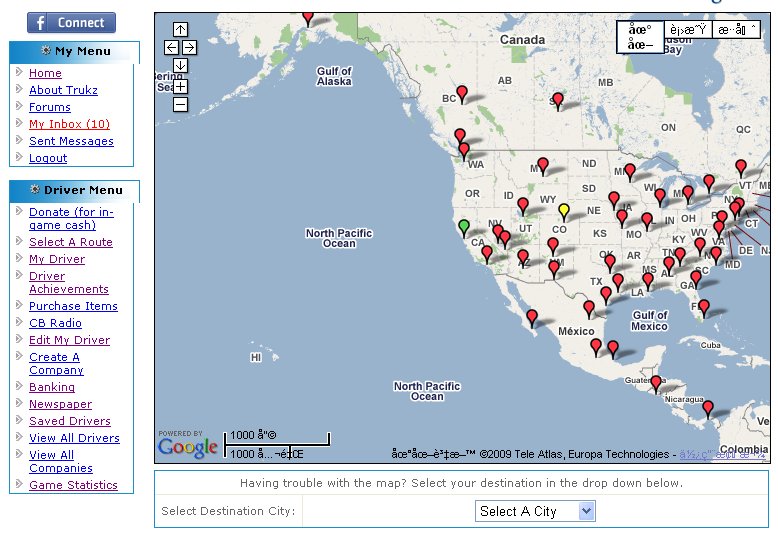
Task: Click the red marker in Saskatchewan
Action: [x=558, y=101]
